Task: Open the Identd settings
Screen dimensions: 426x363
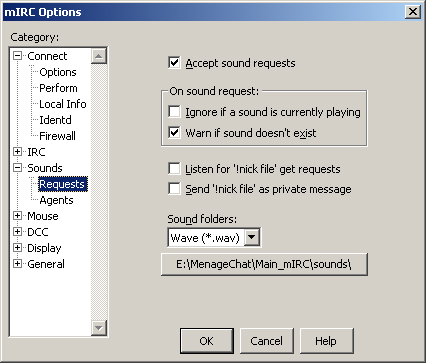Action: [55, 120]
